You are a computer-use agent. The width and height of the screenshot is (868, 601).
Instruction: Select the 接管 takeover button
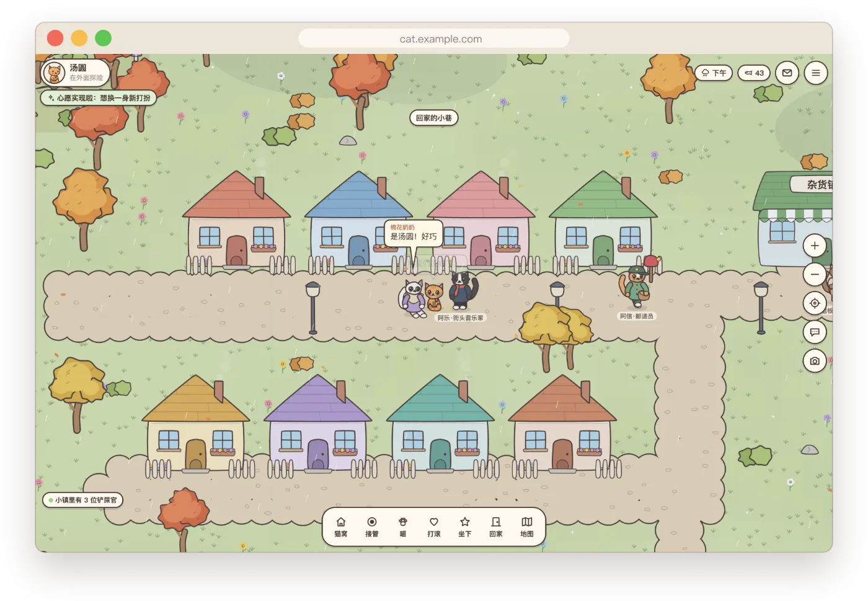[x=372, y=527]
